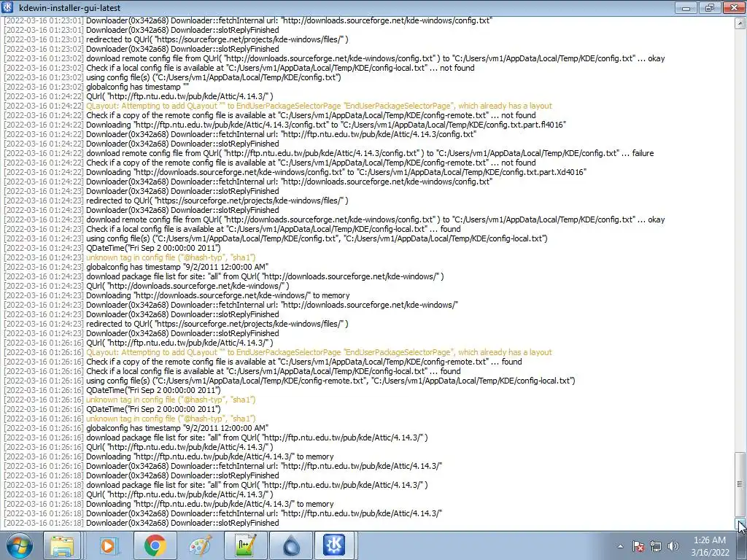747x560 pixels.
Task: Select download remote config 'failure' line
Action: click(329, 153)
